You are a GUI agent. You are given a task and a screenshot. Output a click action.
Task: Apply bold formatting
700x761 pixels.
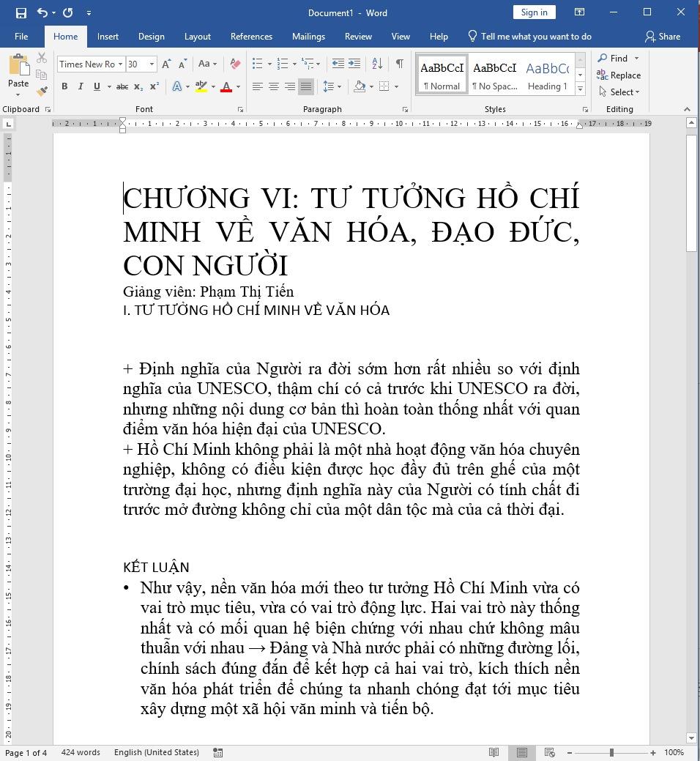point(65,86)
